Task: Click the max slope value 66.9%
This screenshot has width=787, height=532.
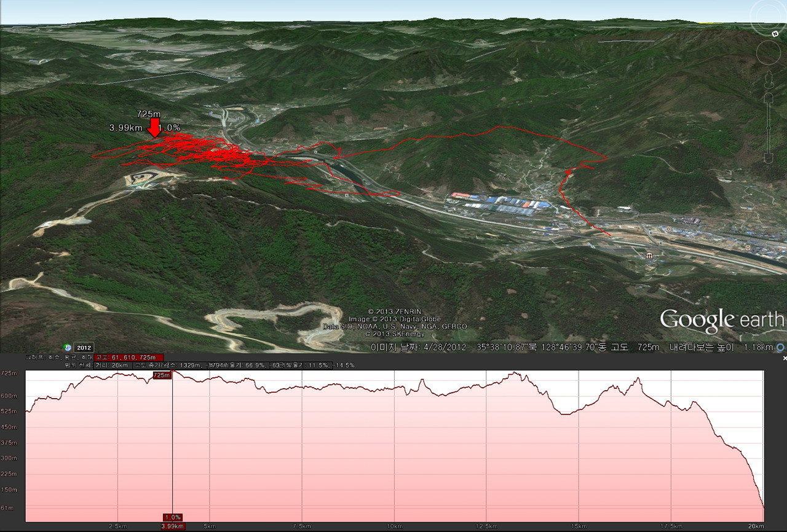Action: tap(256, 365)
